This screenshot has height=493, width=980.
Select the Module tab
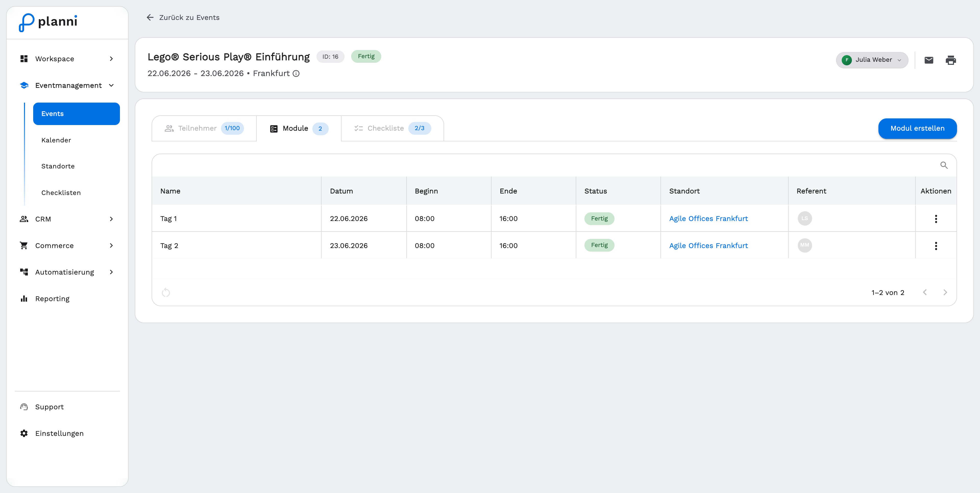(299, 129)
